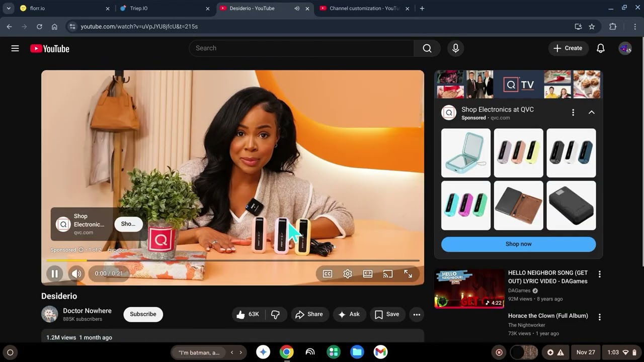Click the Shop overlay button in ad
Screen dimensions: 644x362
(128, 224)
